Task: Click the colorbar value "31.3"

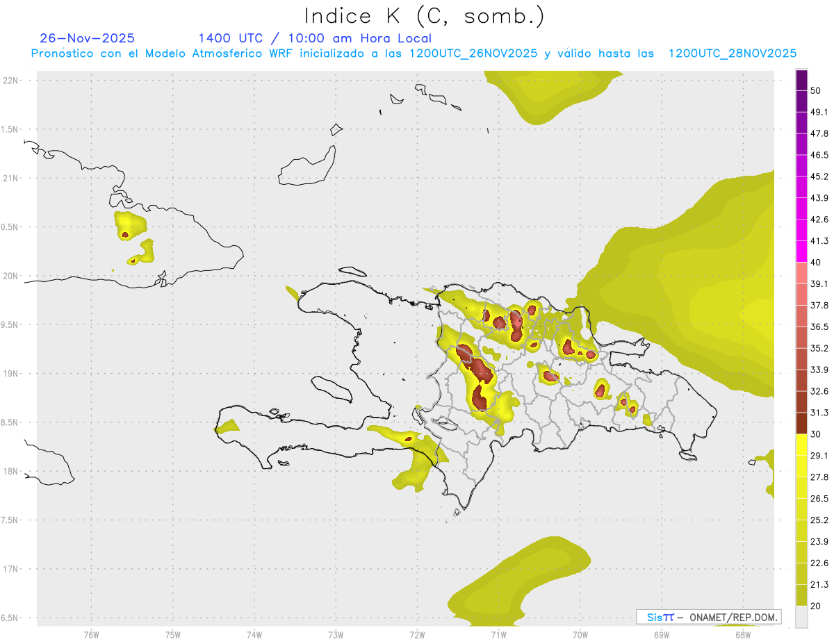Action: pyautogui.click(x=819, y=413)
